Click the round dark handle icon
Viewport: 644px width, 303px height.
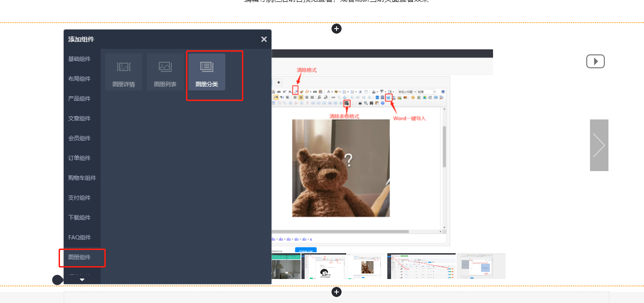[x=57, y=280]
